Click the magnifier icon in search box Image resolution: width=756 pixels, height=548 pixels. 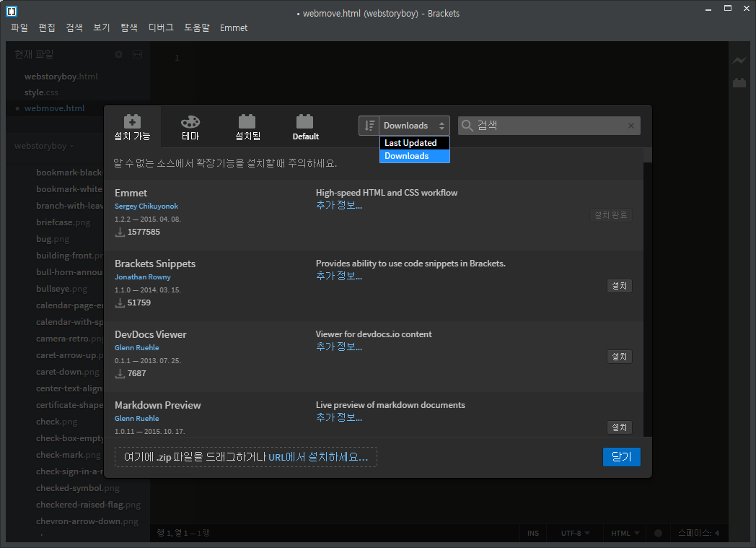467,126
